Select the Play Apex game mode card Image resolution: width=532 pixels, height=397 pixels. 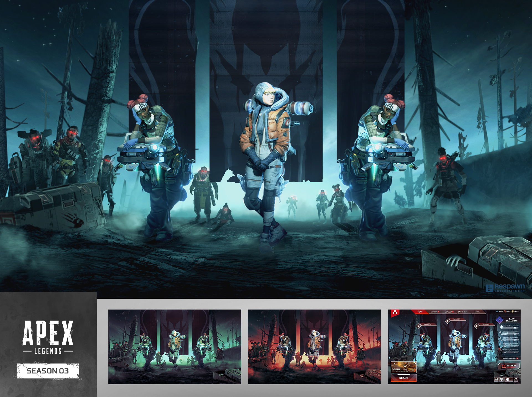(x=403, y=367)
